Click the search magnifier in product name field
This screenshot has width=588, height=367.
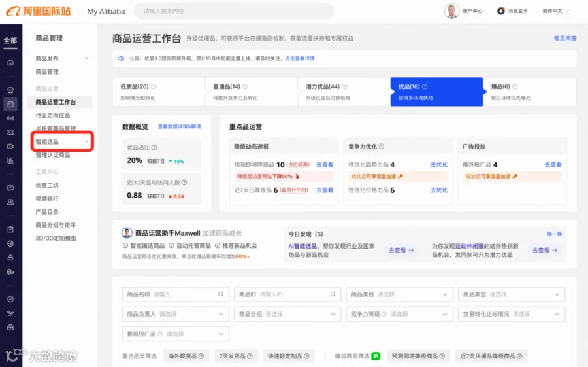tap(221, 294)
